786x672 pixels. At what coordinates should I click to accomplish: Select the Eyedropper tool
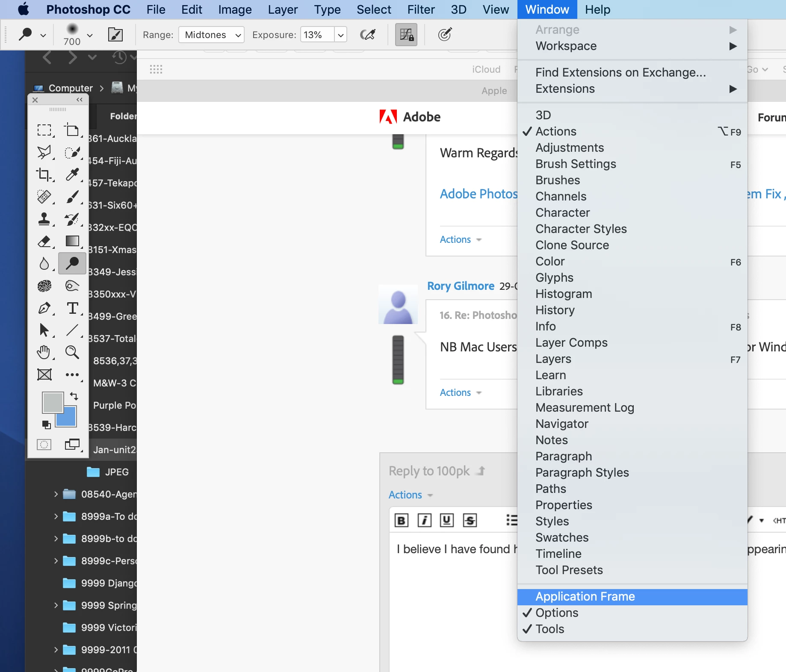[72, 174]
